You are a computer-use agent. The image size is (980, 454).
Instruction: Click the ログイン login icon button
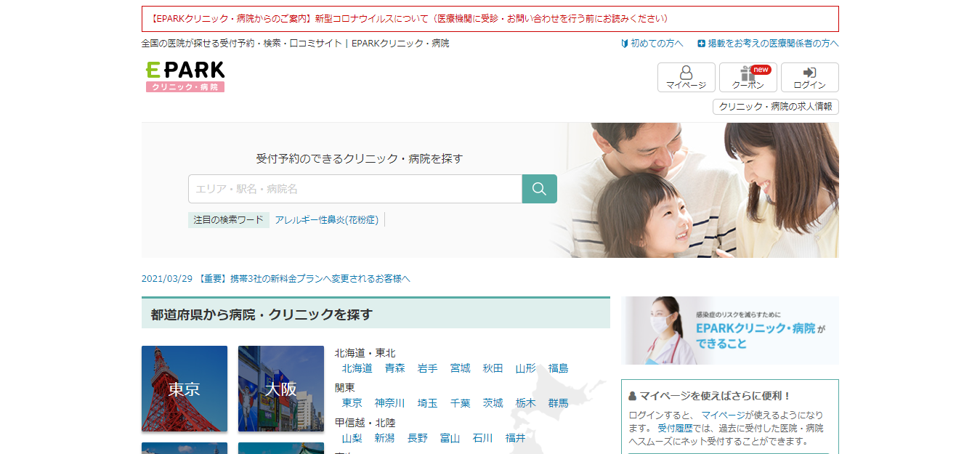click(x=809, y=77)
